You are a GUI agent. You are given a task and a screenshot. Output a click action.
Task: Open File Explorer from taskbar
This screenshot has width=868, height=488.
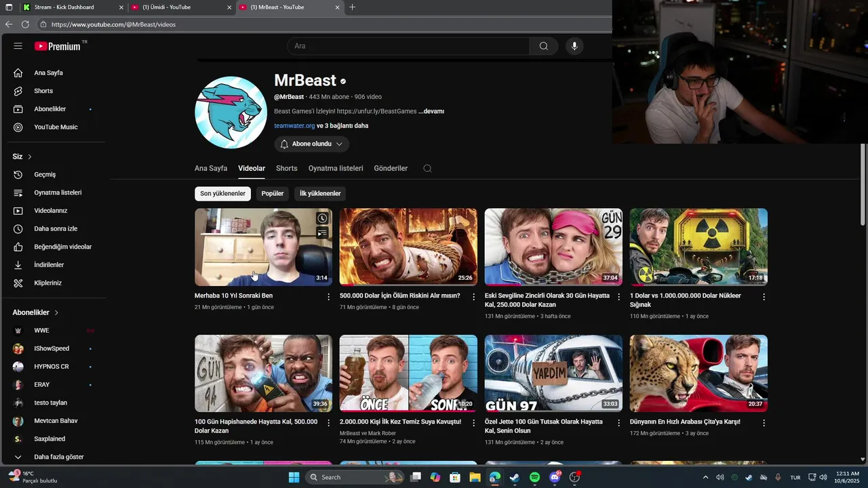475,477
